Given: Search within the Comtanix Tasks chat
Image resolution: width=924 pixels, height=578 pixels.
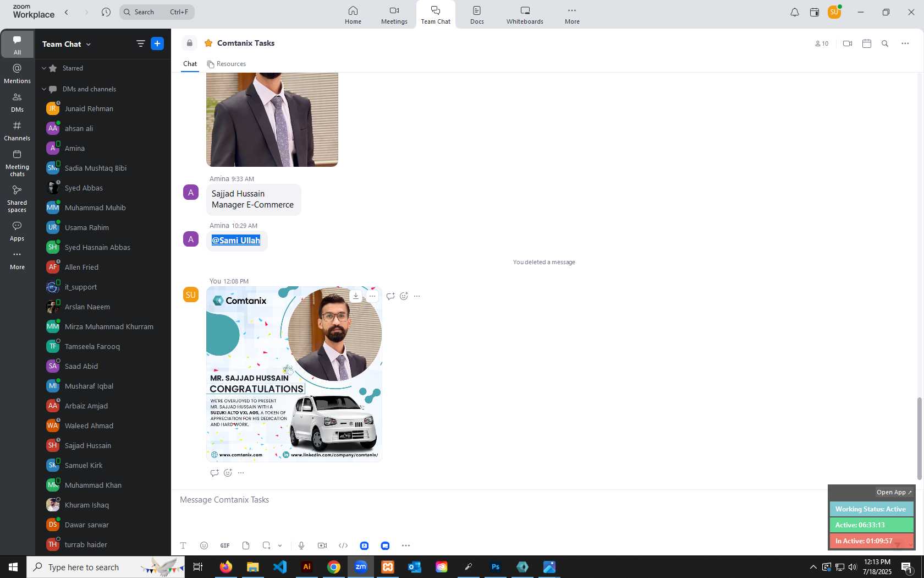Looking at the screenshot, I should (885, 43).
